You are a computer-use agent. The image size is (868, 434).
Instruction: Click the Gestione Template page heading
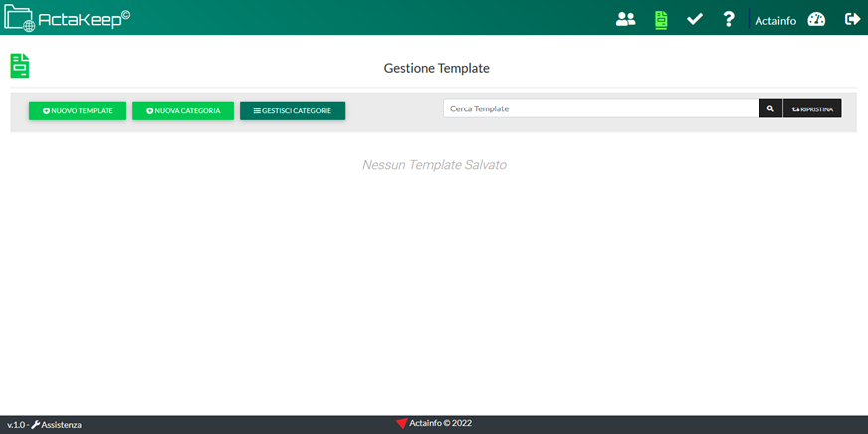pos(436,68)
